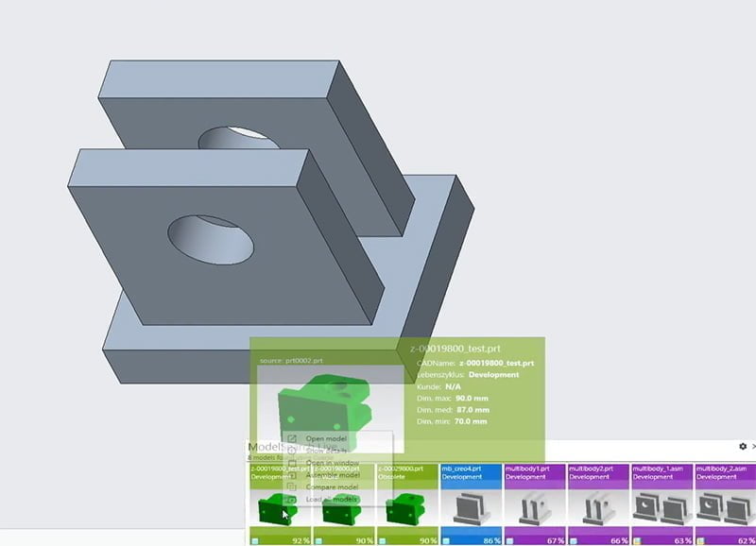Click part type icon beside 86 %
The image size is (756, 546).
[x=446, y=541]
